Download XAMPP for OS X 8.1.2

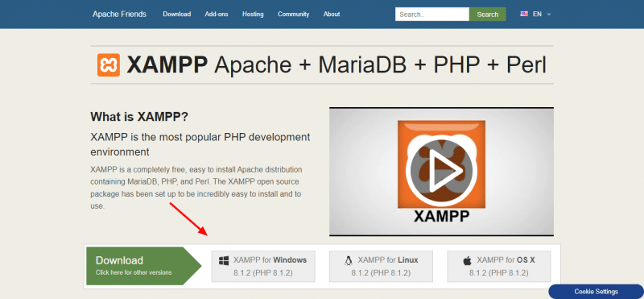tap(499, 266)
